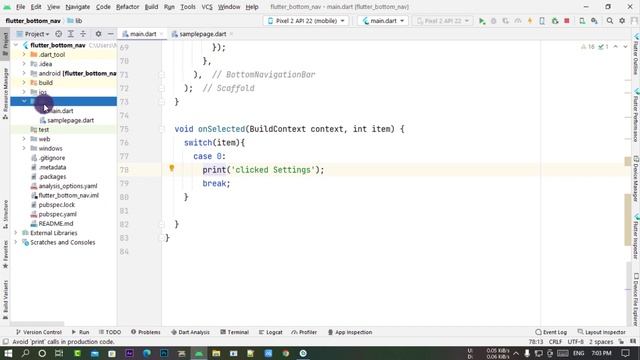Open the Favorites side tab
The height and width of the screenshot is (360, 640).
tap(5, 254)
